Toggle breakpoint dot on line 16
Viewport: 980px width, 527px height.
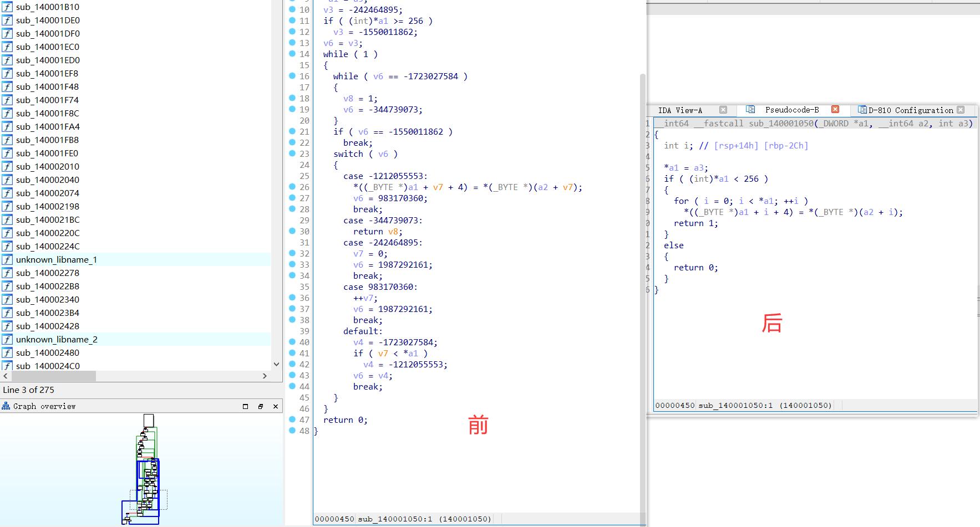(292, 76)
